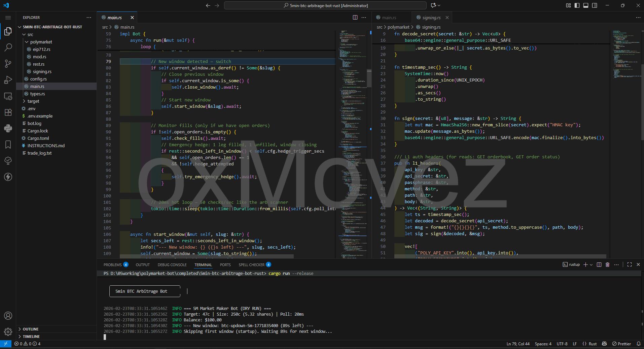The image size is (644, 349).
Task: Open the Accounts menu icon
Action: point(8,316)
